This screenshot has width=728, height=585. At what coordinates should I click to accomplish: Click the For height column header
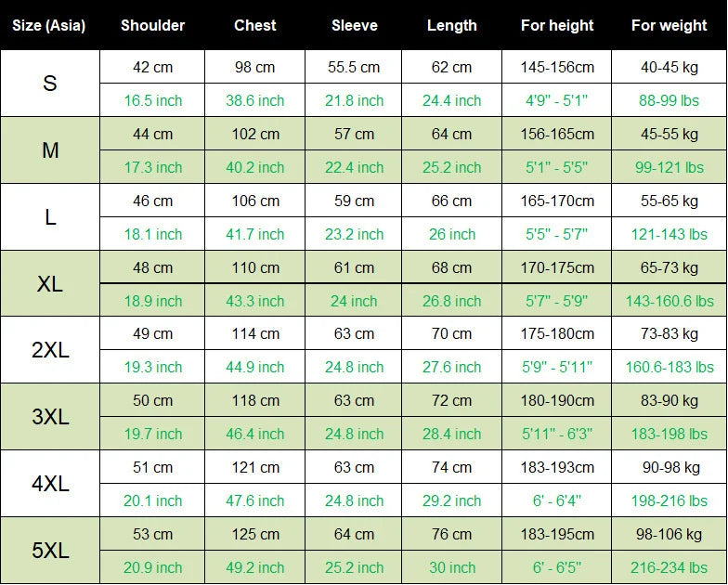pos(557,25)
